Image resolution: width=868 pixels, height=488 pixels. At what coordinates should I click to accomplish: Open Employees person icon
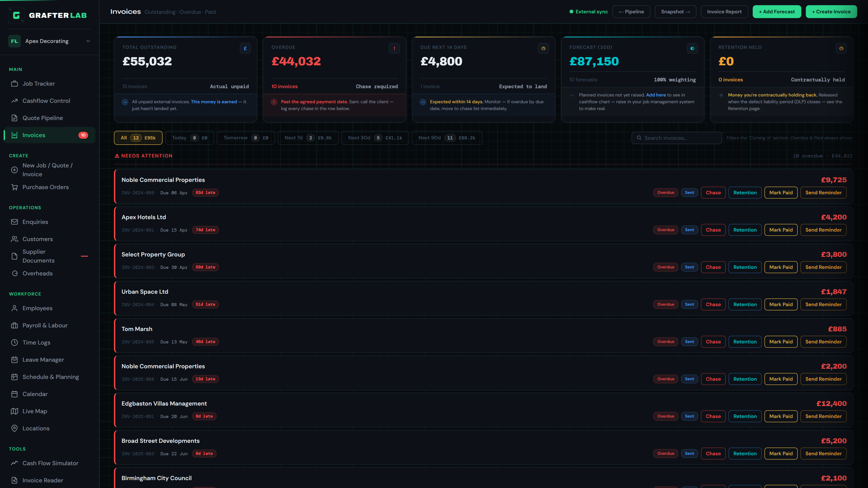pyautogui.click(x=14, y=308)
